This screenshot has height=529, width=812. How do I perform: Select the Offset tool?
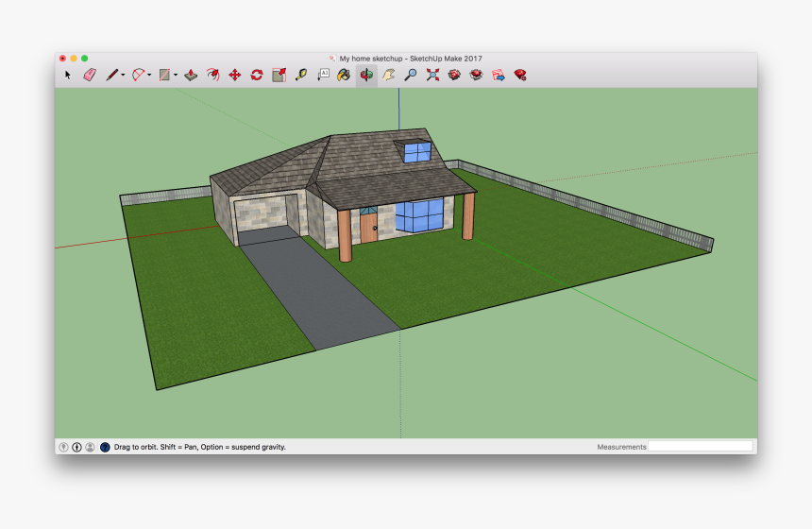pos(213,75)
